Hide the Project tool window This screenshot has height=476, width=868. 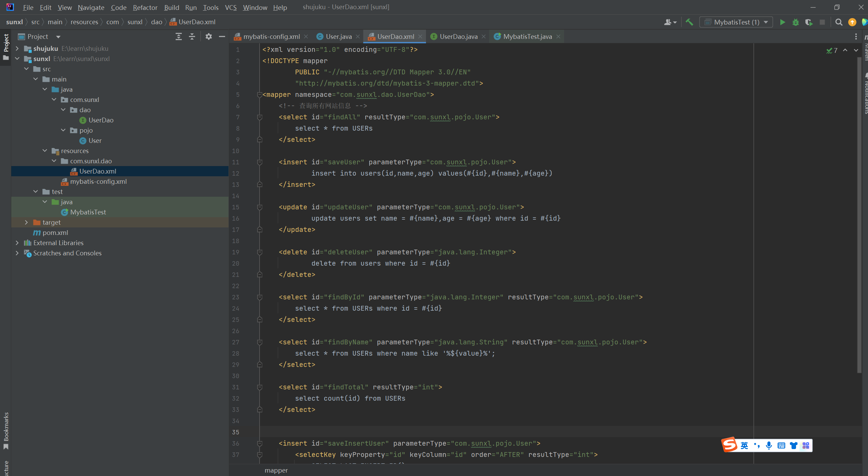pyautogui.click(x=222, y=36)
